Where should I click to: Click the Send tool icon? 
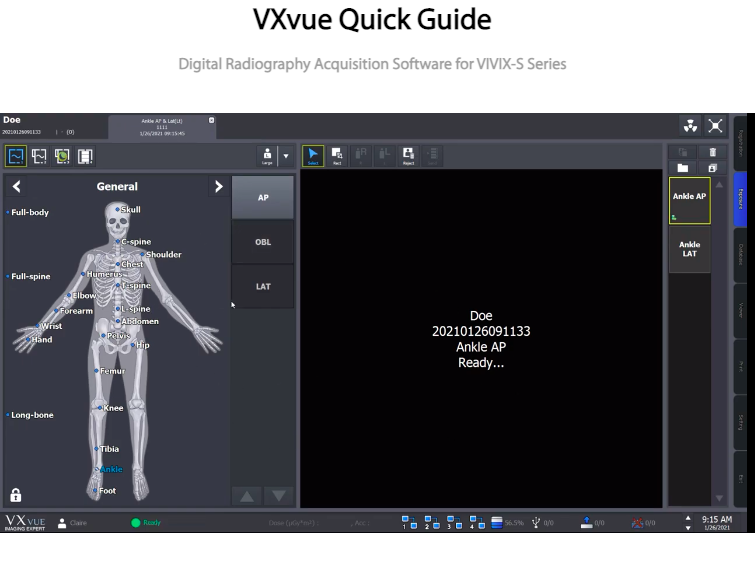[x=432, y=156]
